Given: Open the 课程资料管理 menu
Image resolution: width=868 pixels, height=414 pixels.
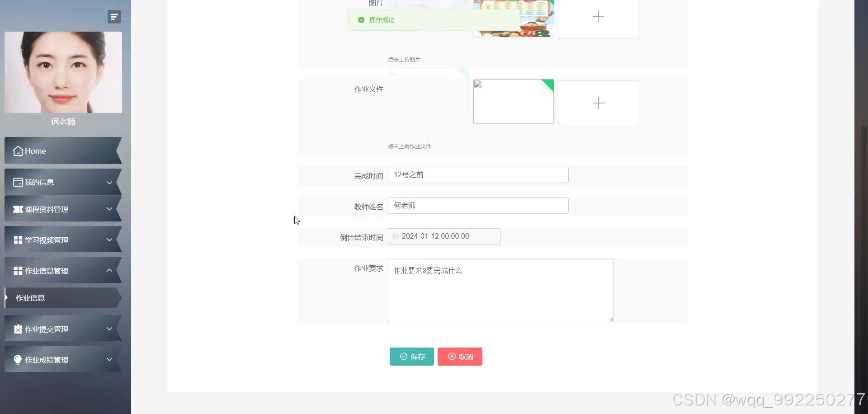Looking at the screenshot, I should coord(63,209).
